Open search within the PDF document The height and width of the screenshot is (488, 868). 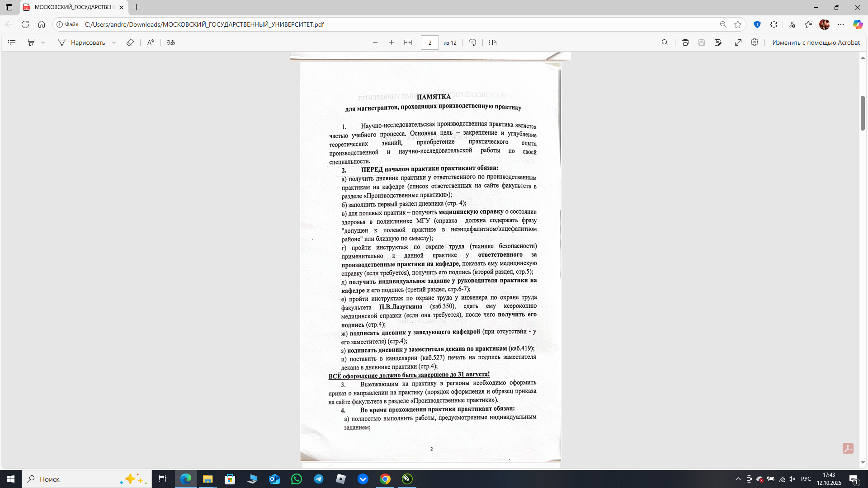point(665,42)
